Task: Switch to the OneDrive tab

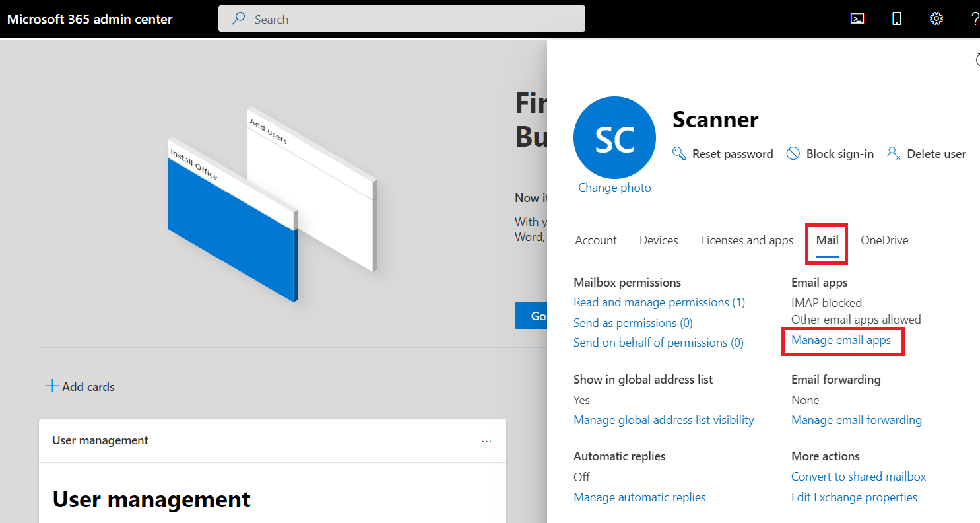Action: click(x=884, y=240)
